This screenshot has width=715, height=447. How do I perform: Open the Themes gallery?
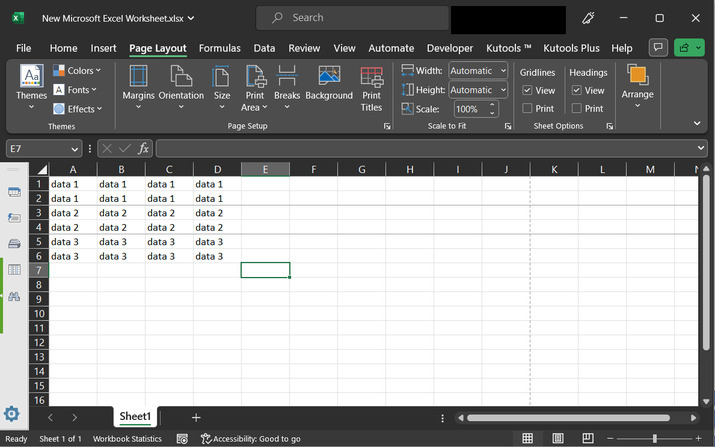(x=31, y=85)
